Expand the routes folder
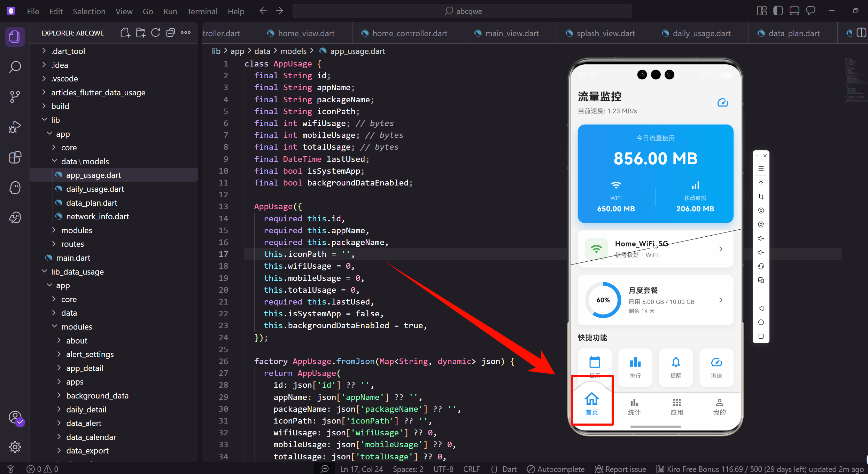The width and height of the screenshot is (868, 474). 114,244
